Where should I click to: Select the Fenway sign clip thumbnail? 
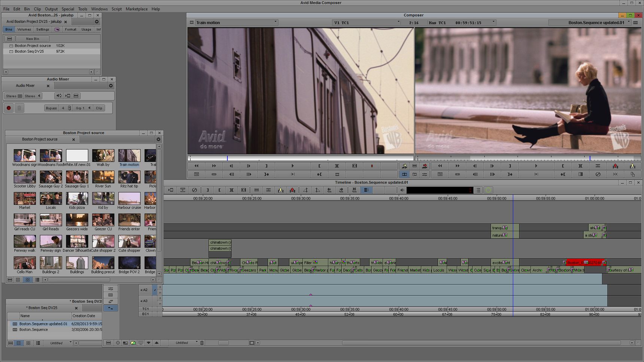click(x=51, y=242)
